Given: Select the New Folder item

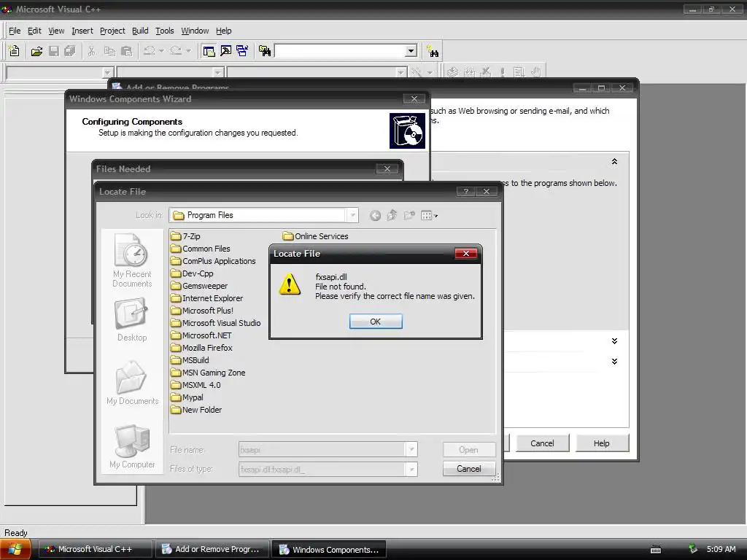Looking at the screenshot, I should point(197,410).
